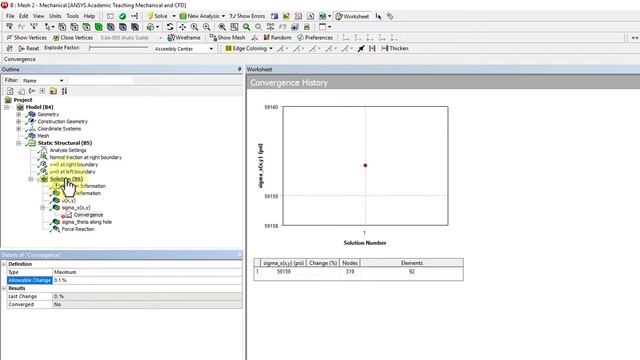The height and width of the screenshot is (360, 640).
Task: Collapse the Model (B4) node
Action: tap(7, 107)
